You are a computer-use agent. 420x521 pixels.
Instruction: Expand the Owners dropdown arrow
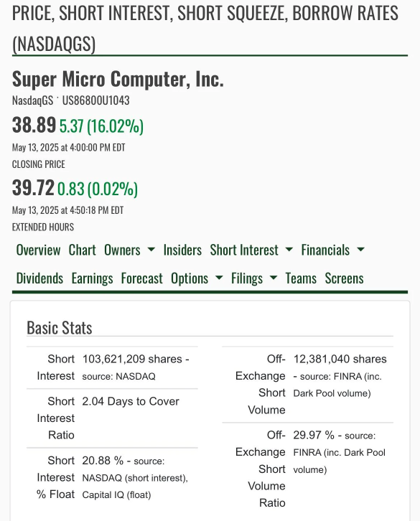(151, 250)
